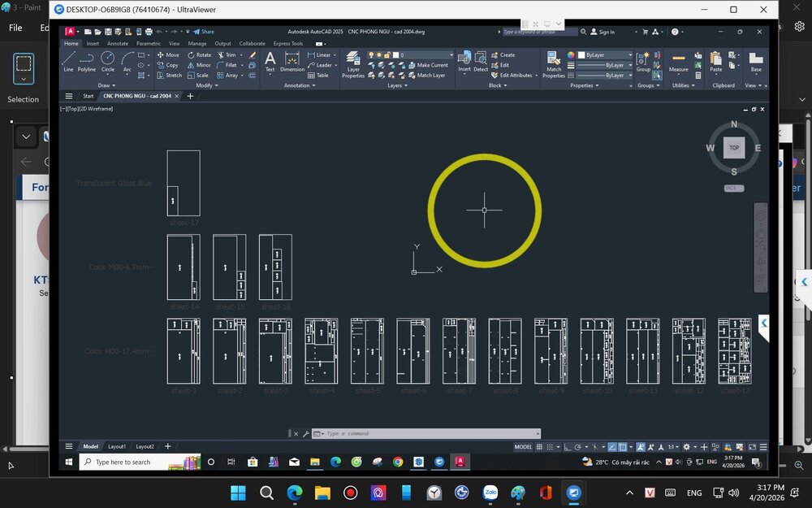Viewport: 812px width, 508px height.
Task: Click the Detect block icon
Action: pos(481,61)
